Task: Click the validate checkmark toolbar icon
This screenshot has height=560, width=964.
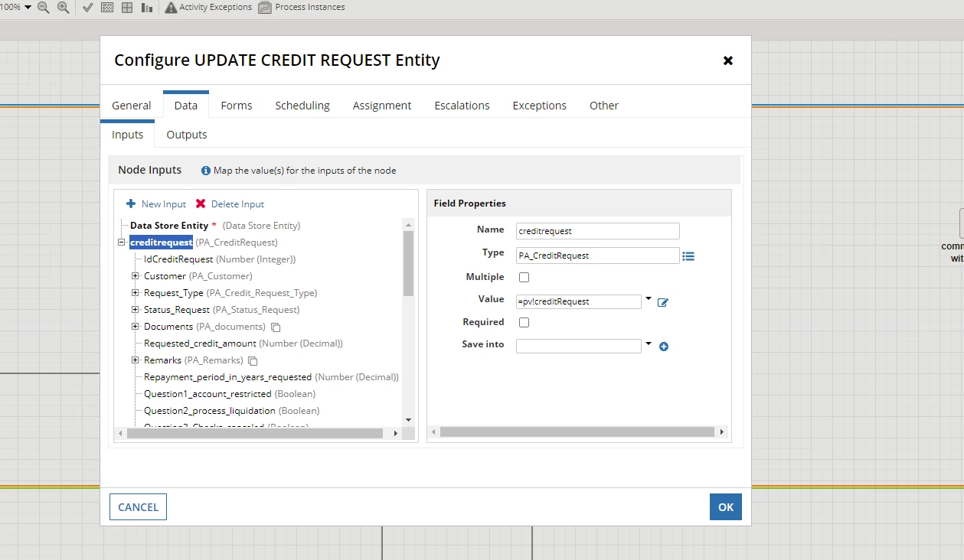Action: click(87, 7)
